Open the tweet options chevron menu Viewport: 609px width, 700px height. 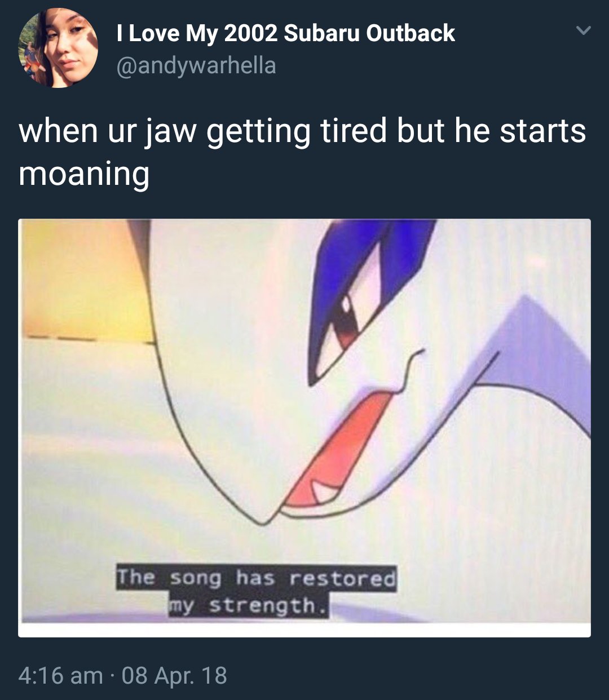(x=584, y=30)
